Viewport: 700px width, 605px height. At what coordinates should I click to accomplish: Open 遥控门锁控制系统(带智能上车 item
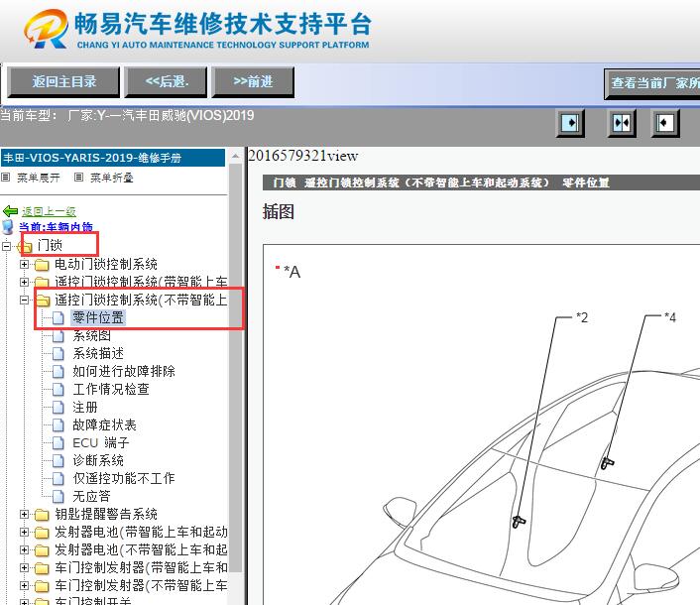(x=141, y=282)
